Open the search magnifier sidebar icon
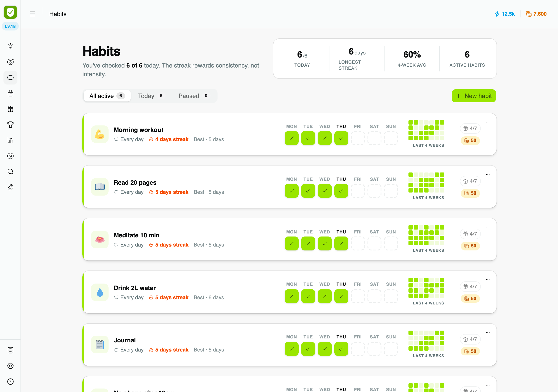 point(10,172)
